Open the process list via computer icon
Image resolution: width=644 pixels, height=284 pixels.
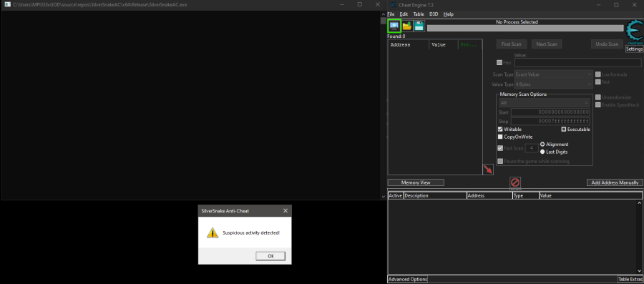tap(394, 26)
